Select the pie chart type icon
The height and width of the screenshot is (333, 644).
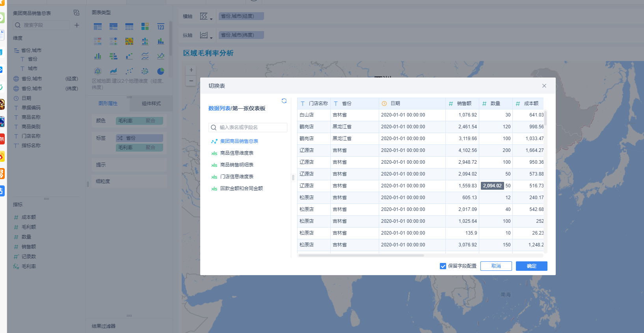(161, 71)
